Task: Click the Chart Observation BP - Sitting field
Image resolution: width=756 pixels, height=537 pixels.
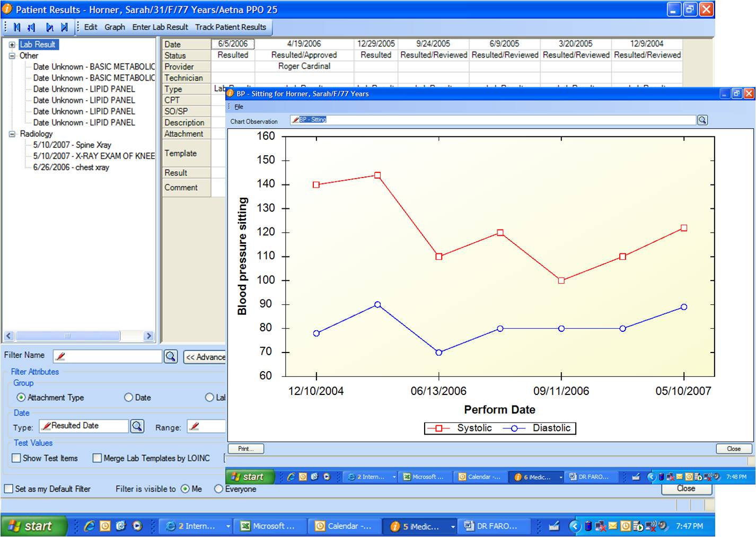Action: [493, 120]
